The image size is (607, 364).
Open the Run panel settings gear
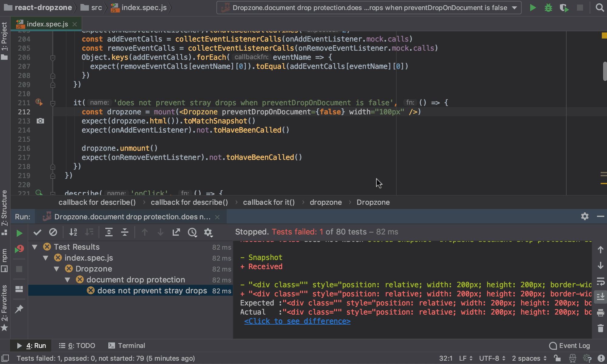click(585, 216)
